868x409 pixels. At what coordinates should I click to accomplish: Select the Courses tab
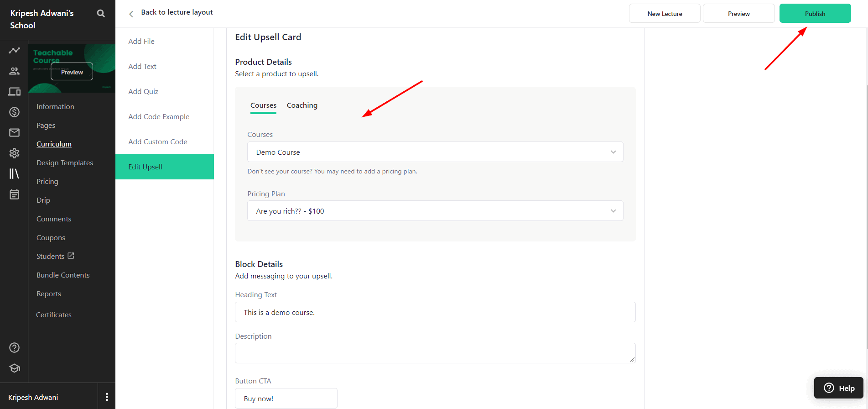pos(263,105)
